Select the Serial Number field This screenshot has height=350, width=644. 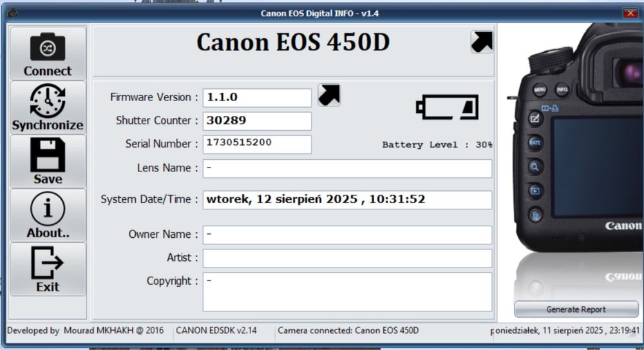pos(257,144)
